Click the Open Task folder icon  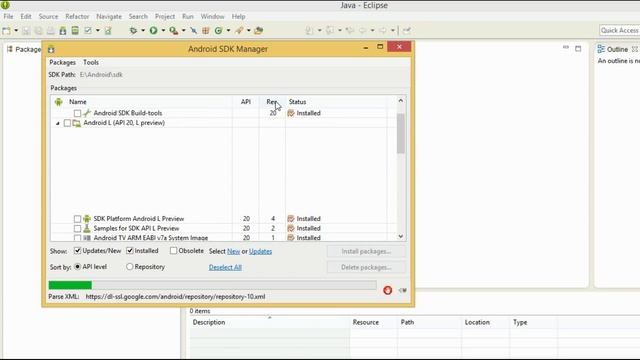258,31
